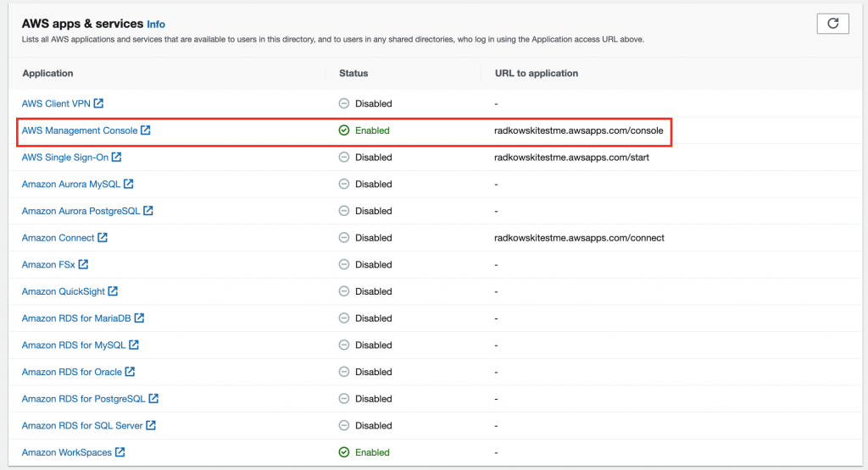Click external-link icon beside Amazon Connect

[103, 237]
